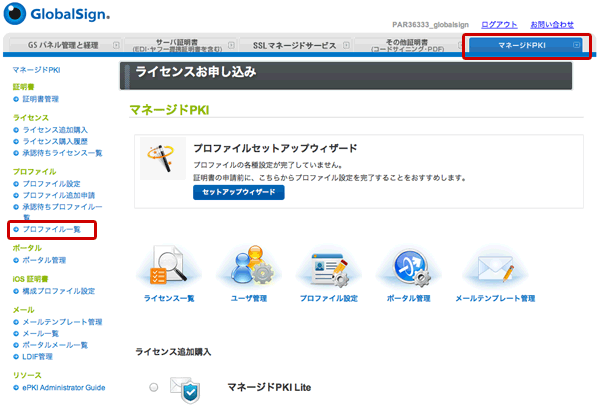Screen dimensions: 600x406
Task: Open 承認待ちプロファイル一覧 sidebar link
Action: pos(62,212)
